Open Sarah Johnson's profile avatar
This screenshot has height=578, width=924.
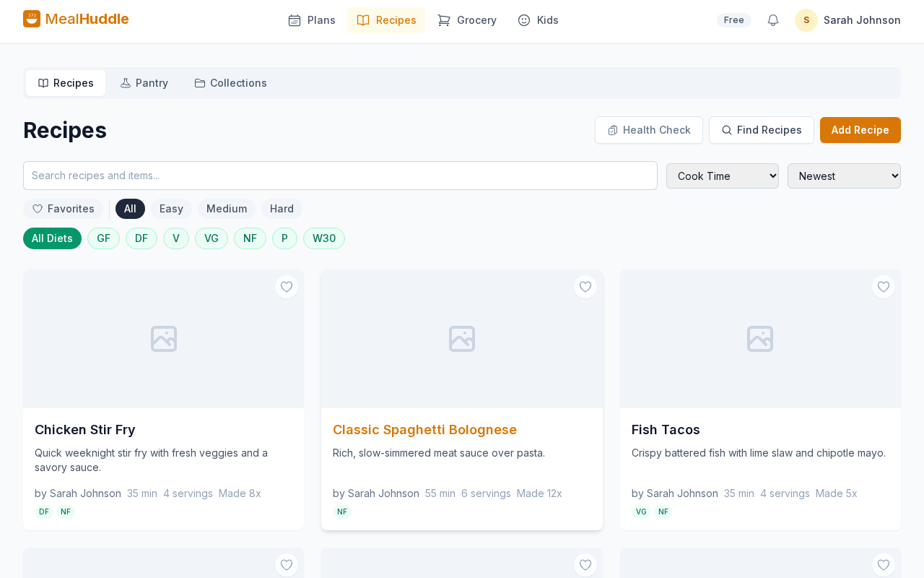(x=805, y=20)
